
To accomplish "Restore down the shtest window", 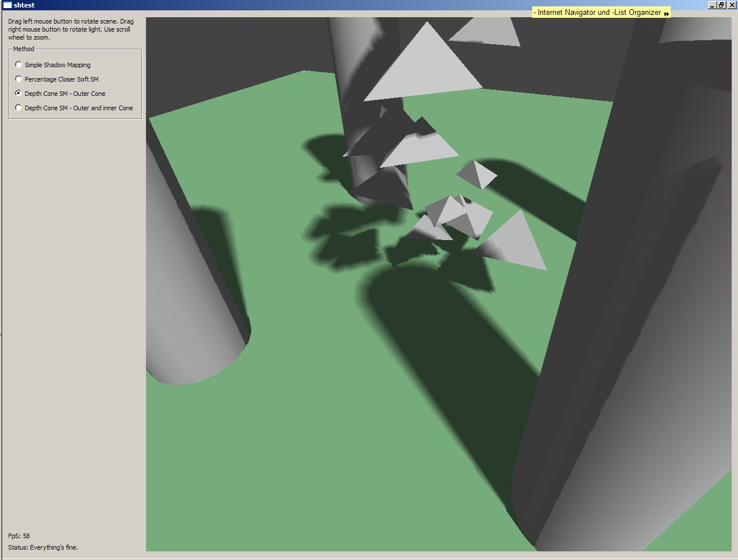I will tap(721, 5).
